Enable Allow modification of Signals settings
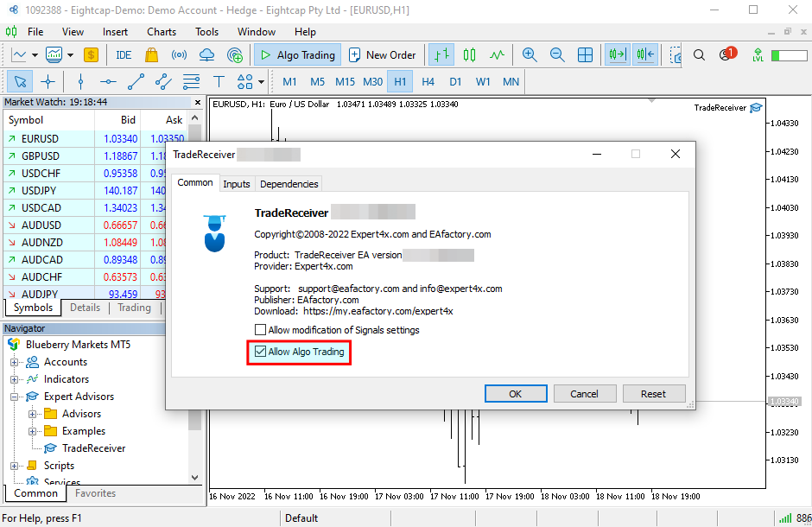The height and width of the screenshot is (527, 812). [261, 330]
